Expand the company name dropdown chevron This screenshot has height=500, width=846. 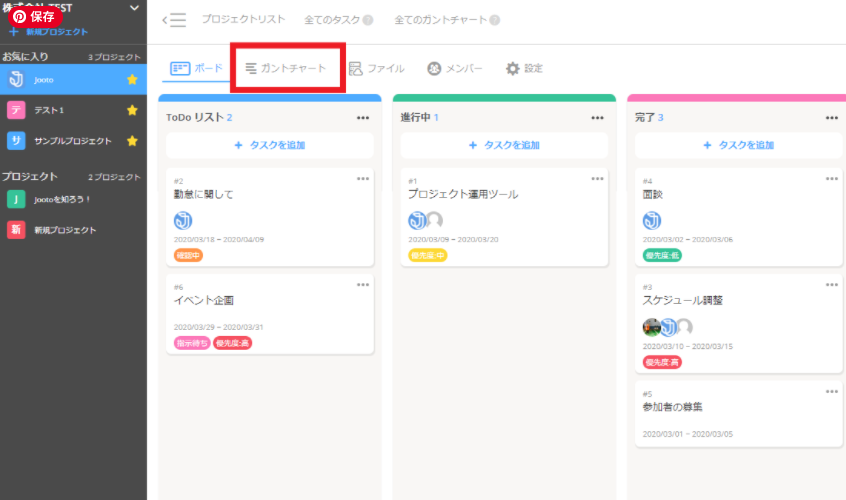(134, 8)
